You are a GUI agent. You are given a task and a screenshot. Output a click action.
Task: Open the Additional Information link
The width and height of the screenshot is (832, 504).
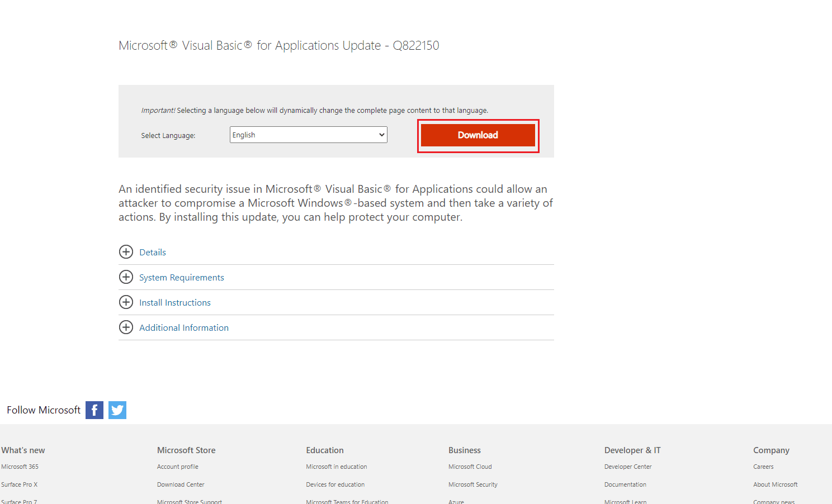184,328
